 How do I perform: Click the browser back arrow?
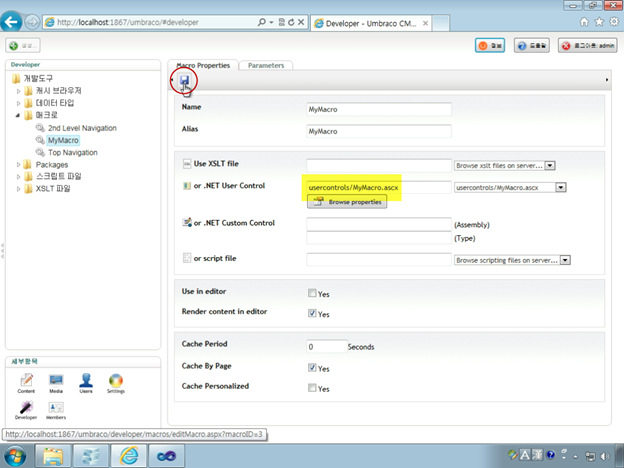pyautogui.click(x=11, y=21)
